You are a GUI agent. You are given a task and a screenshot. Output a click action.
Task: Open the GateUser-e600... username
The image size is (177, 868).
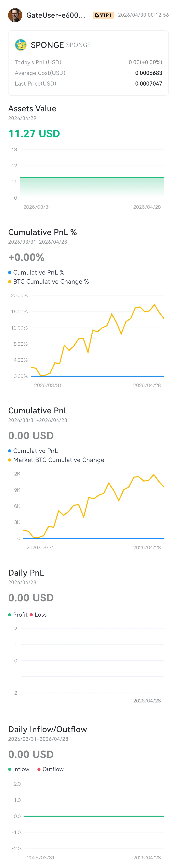(x=55, y=15)
